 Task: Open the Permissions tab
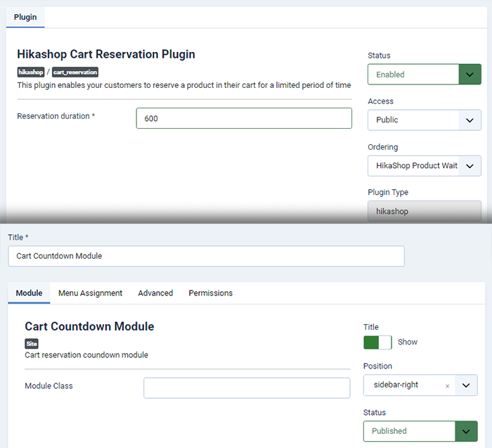coord(211,293)
